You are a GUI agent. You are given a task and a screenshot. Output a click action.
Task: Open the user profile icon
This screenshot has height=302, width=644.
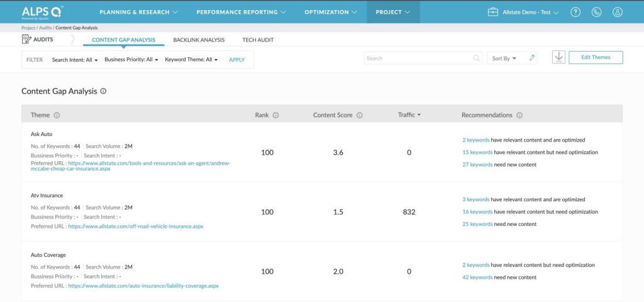coord(618,12)
